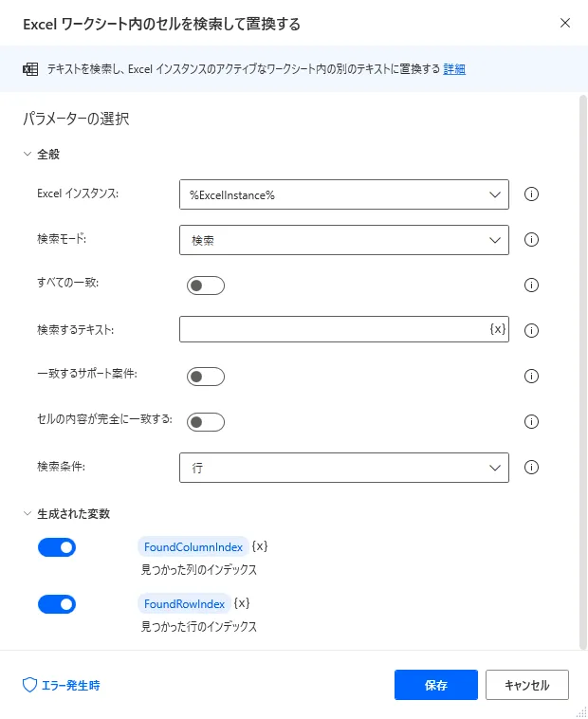The height and width of the screenshot is (719, 588).
Task: Click {x} icon beside FoundColumnIndex variable
Action: [x=260, y=546]
